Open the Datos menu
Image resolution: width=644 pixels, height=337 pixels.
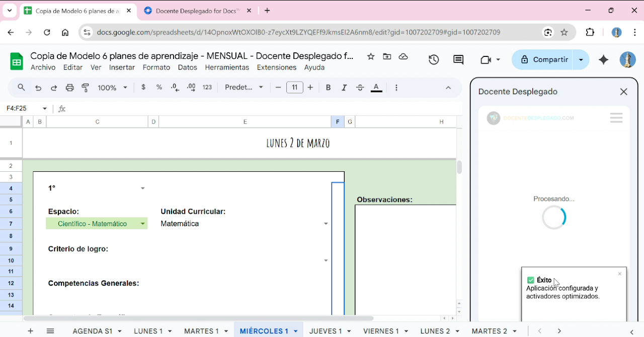point(188,68)
